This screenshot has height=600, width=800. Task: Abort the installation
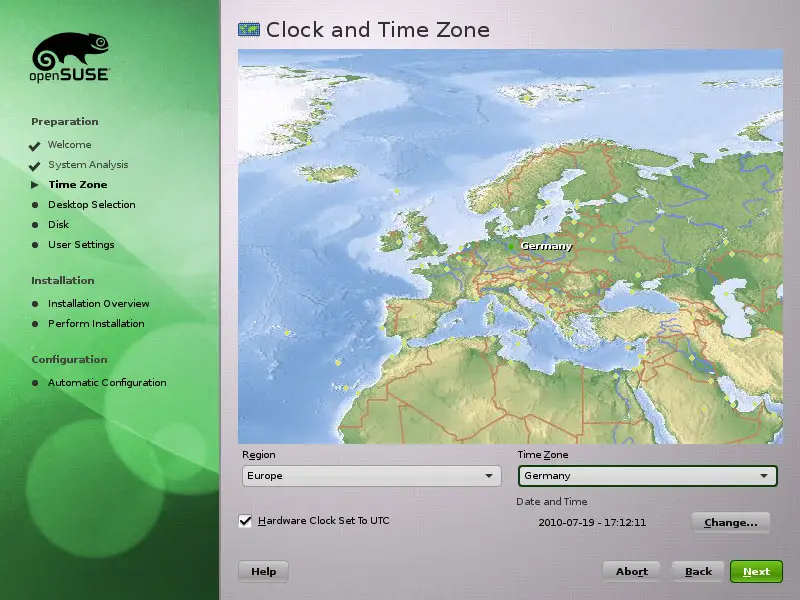click(x=631, y=571)
